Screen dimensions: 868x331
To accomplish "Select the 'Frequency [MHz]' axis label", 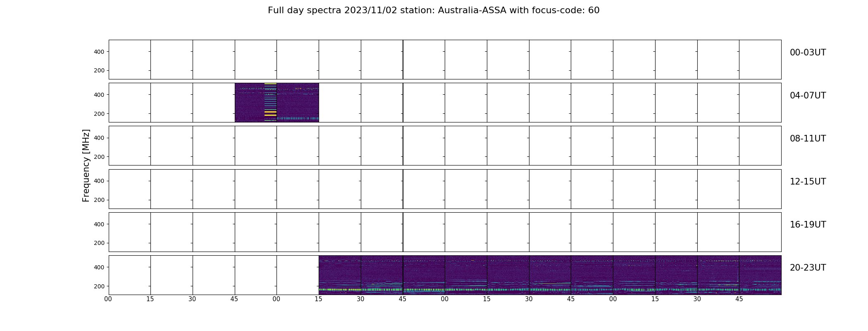I will click(86, 165).
